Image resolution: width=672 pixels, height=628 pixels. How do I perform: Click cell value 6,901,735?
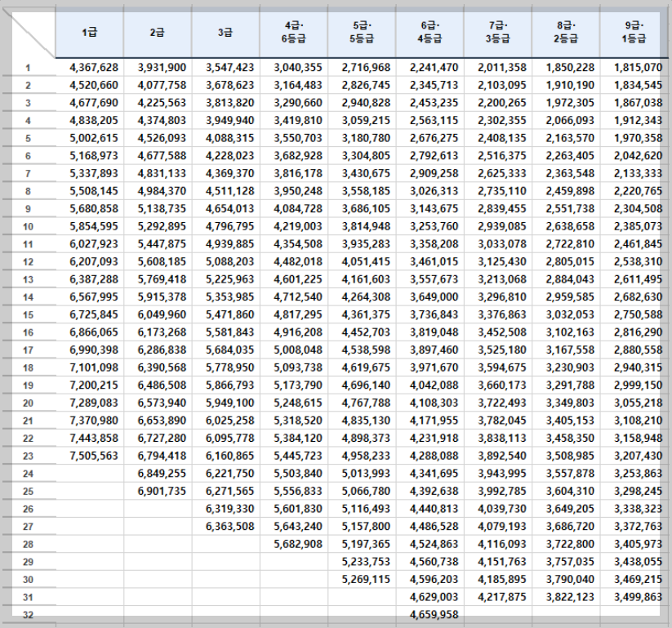tap(162, 492)
